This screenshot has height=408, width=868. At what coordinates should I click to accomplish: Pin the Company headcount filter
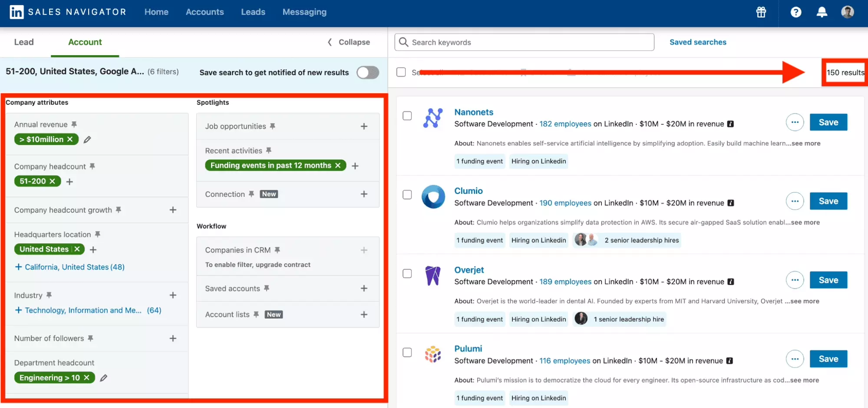click(x=92, y=166)
